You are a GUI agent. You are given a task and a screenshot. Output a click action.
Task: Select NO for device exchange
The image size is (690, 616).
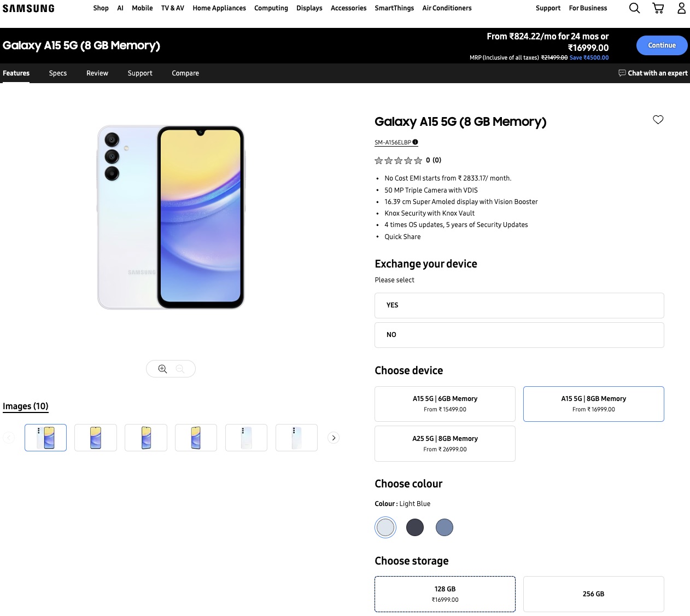519,335
